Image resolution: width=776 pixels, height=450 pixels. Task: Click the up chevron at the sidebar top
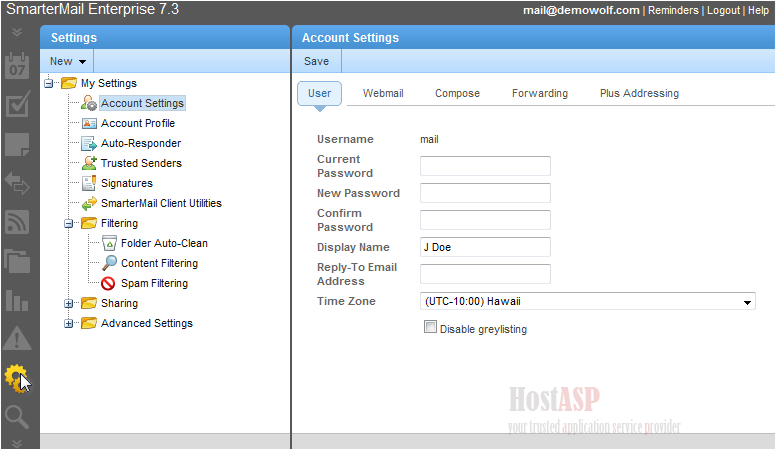(x=17, y=33)
